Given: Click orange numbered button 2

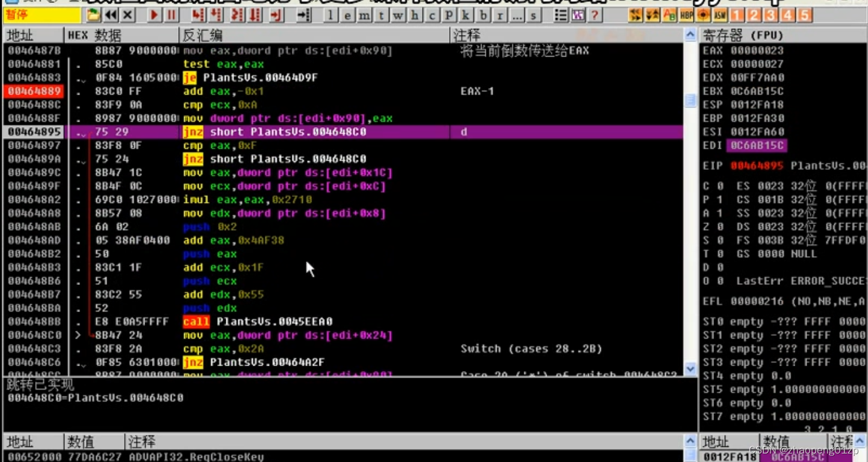Looking at the screenshot, I should pyautogui.click(x=754, y=15).
